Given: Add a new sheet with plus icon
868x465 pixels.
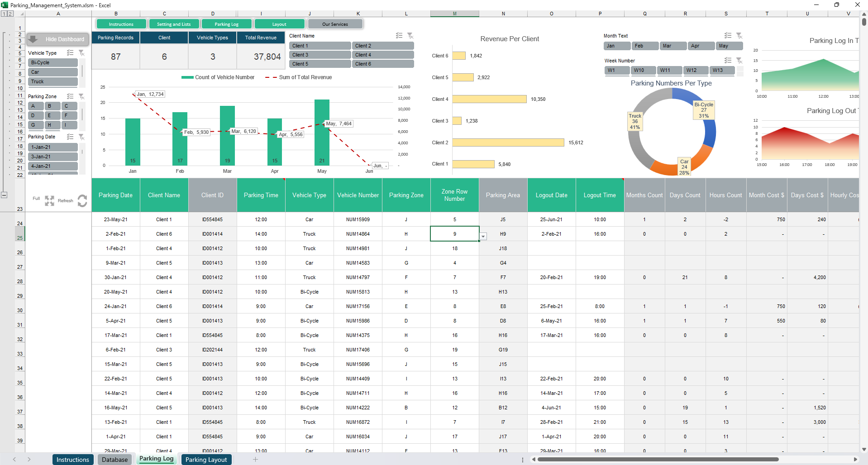Looking at the screenshot, I should (255, 460).
